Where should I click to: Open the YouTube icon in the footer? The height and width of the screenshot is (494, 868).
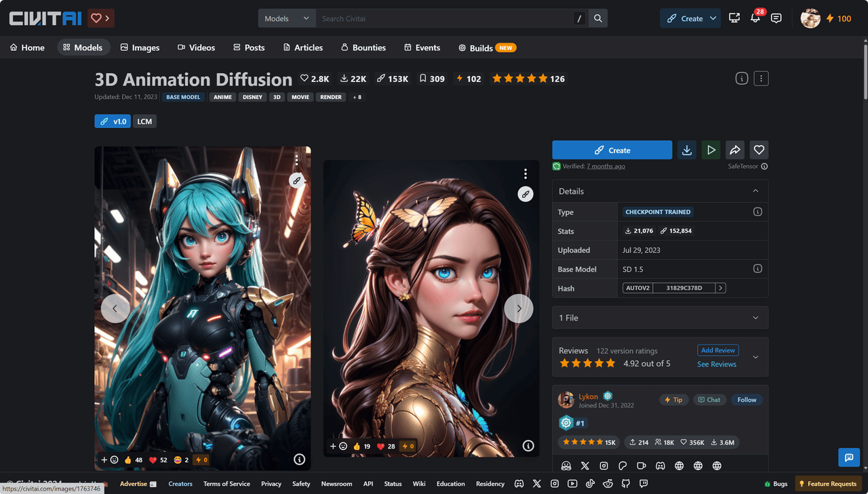(x=572, y=484)
